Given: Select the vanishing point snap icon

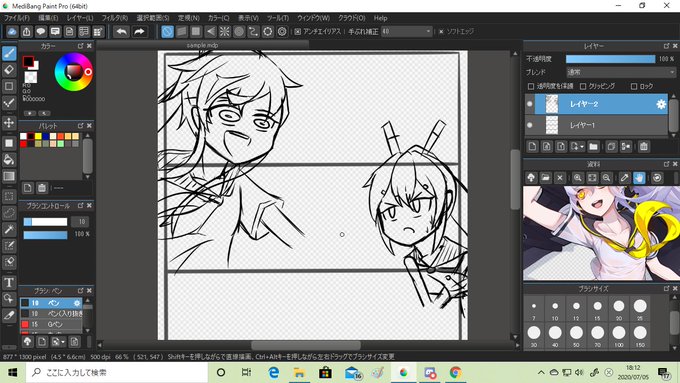Looking at the screenshot, I should coord(210,32).
